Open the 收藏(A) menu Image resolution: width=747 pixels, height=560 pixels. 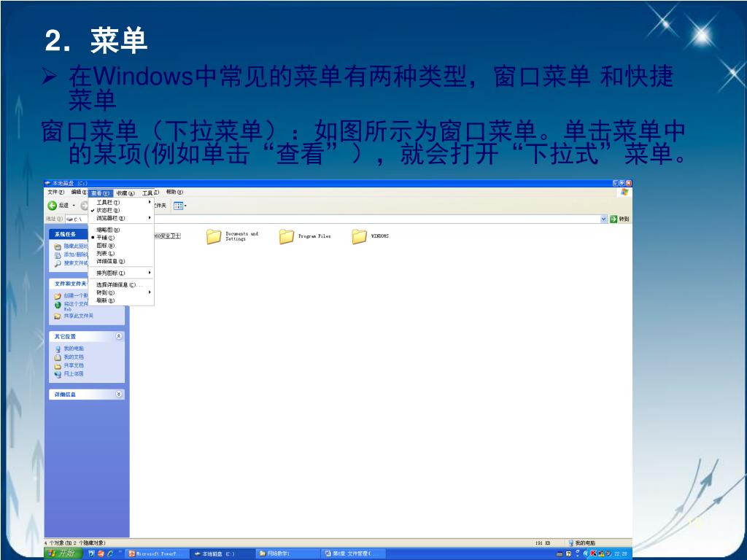[125, 192]
